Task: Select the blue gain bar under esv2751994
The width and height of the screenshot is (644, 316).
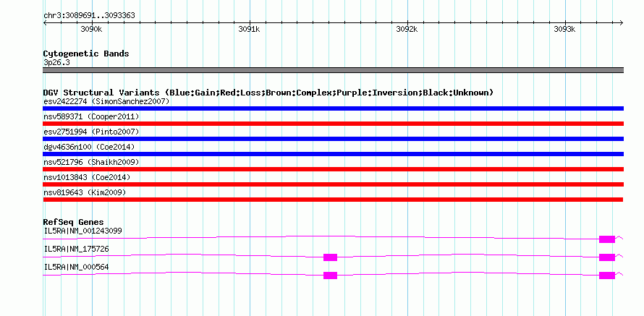Action: [333, 139]
